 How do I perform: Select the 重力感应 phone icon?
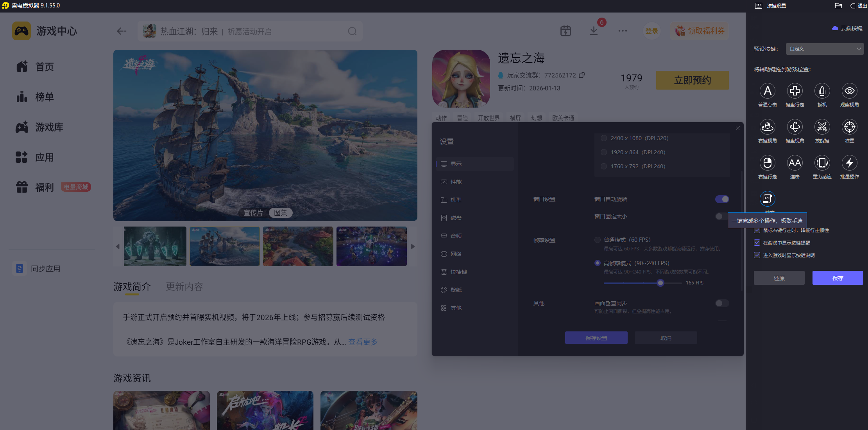coord(822,163)
